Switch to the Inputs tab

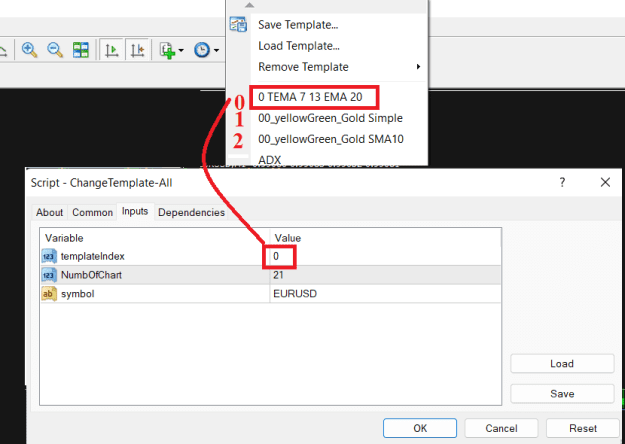135,211
